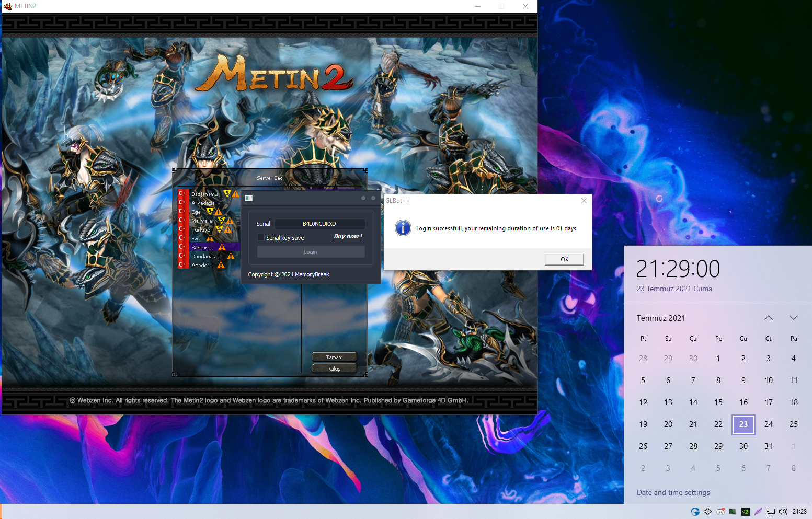This screenshot has width=812, height=519.
Task: Click the four-arrow move tray icon
Action: click(x=708, y=512)
